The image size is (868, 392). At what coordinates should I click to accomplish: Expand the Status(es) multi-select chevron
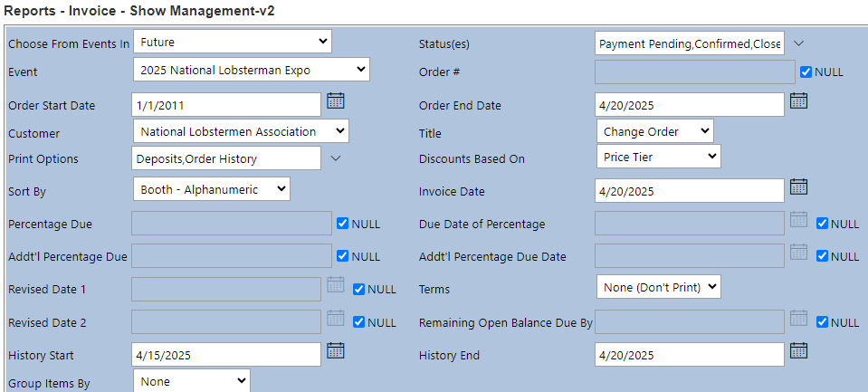pos(798,43)
